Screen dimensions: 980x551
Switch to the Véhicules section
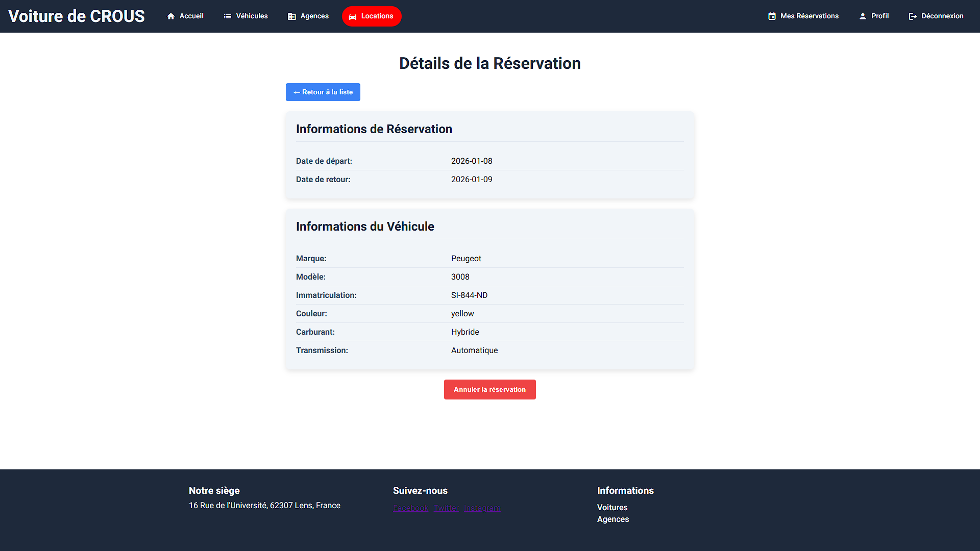click(x=251, y=16)
